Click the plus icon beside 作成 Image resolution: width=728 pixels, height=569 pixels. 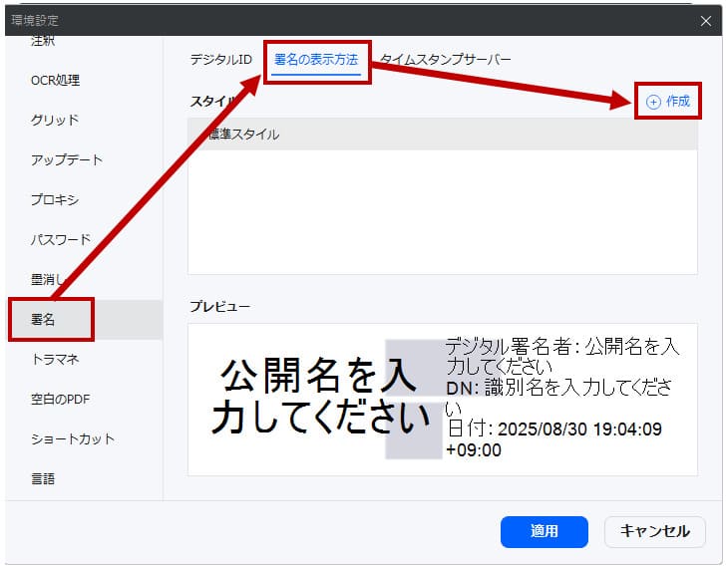click(x=653, y=102)
